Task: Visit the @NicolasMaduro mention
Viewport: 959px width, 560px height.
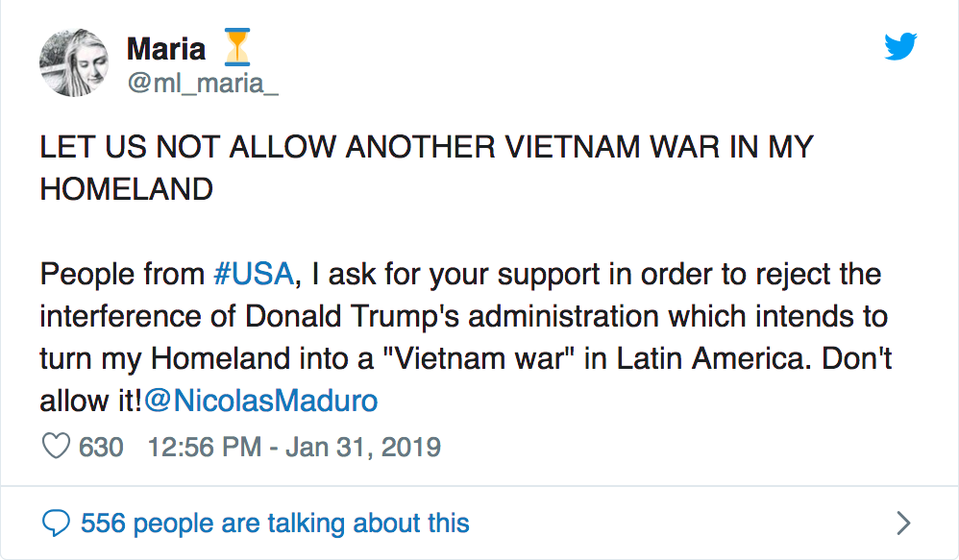Action: pyautogui.click(x=260, y=400)
